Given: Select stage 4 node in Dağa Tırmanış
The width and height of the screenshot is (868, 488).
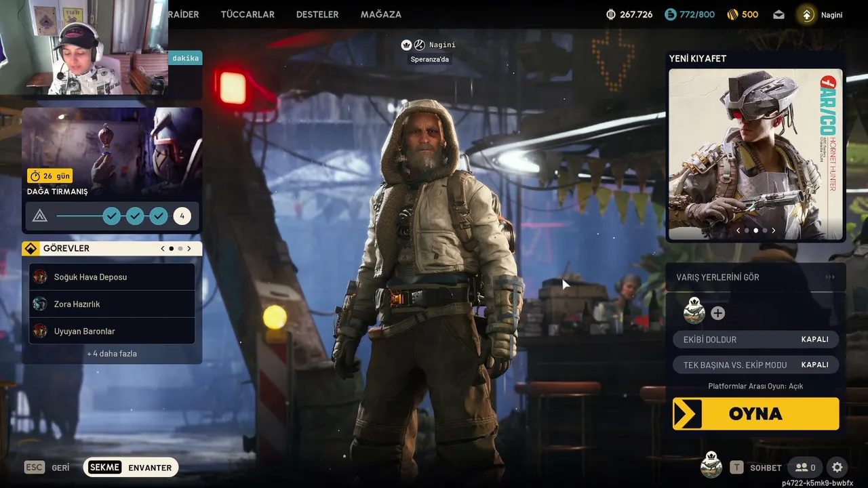Looking at the screenshot, I should pos(182,216).
